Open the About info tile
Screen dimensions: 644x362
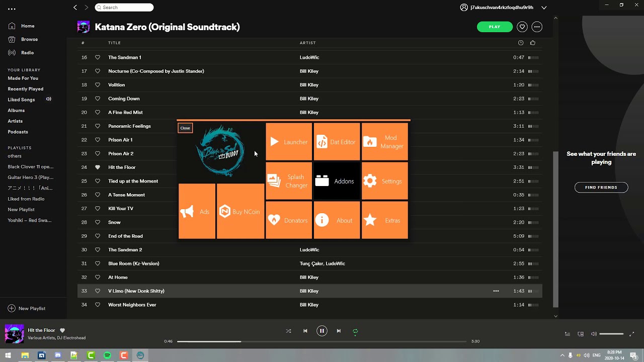pyautogui.click(x=337, y=220)
